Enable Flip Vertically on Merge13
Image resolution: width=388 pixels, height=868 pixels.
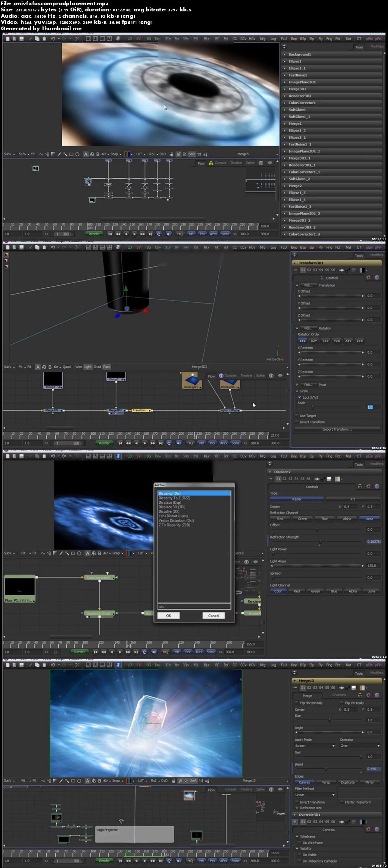(342, 703)
